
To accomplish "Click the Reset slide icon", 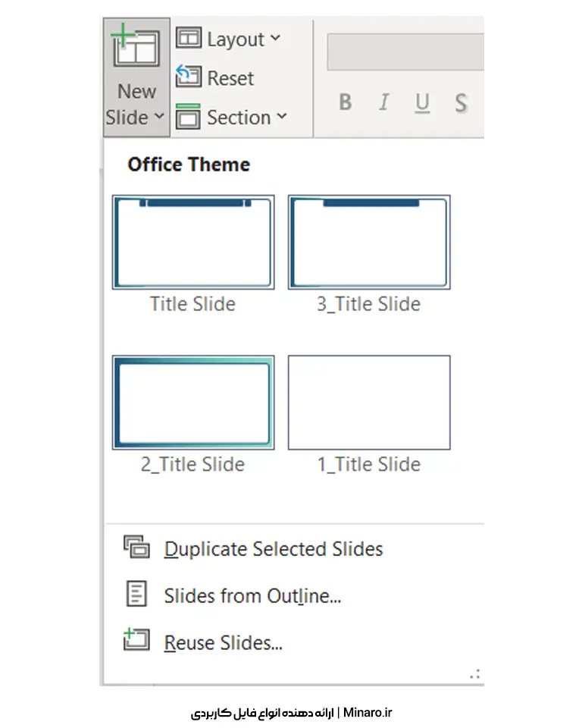I will click(189, 77).
